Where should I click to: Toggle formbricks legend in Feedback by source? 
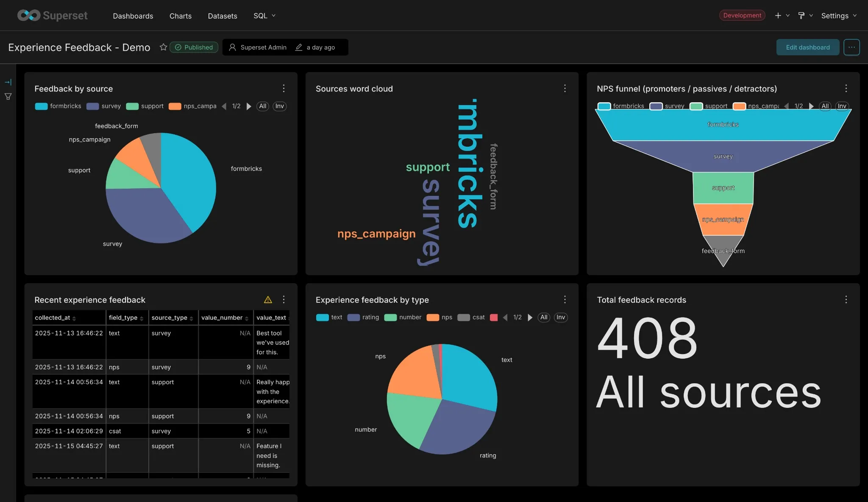point(58,106)
